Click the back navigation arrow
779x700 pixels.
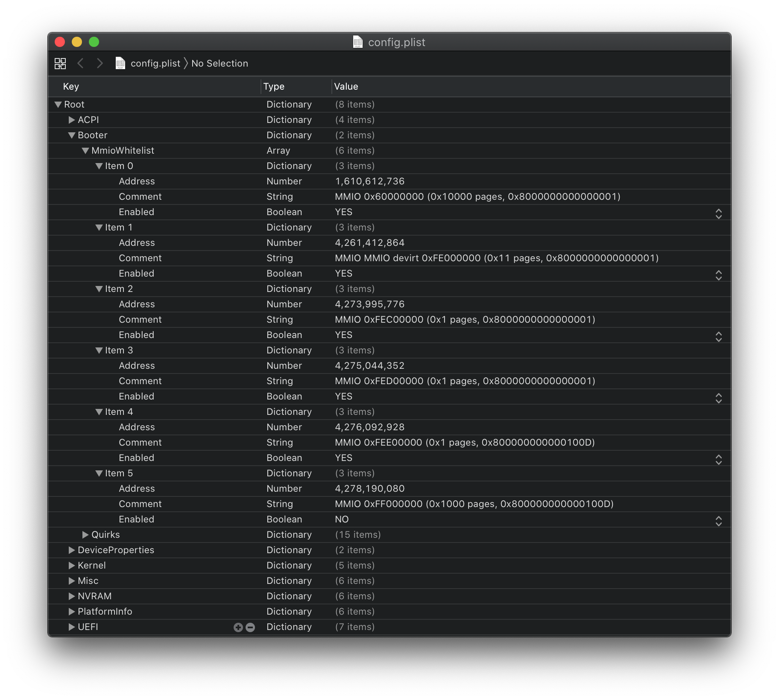pos(80,64)
